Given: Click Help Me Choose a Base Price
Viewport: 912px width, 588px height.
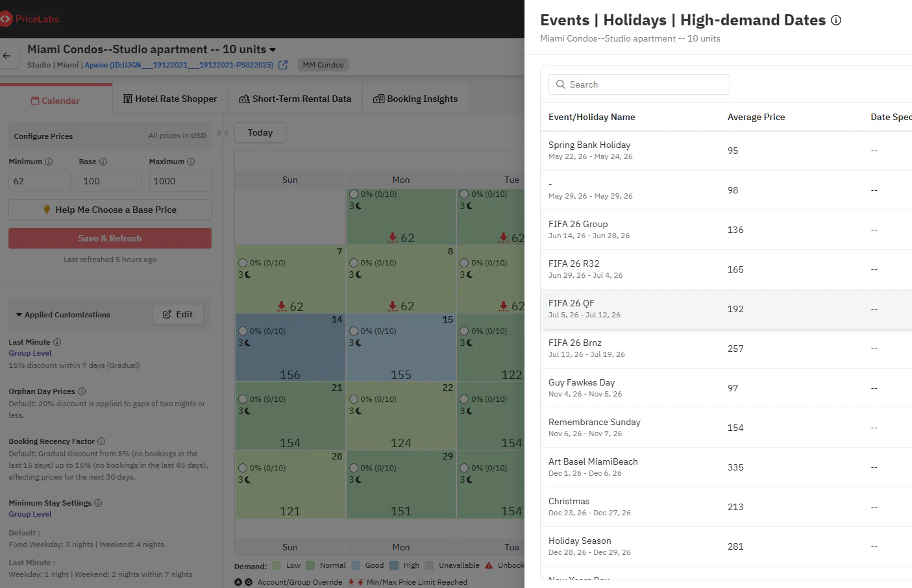Looking at the screenshot, I should coord(110,210).
